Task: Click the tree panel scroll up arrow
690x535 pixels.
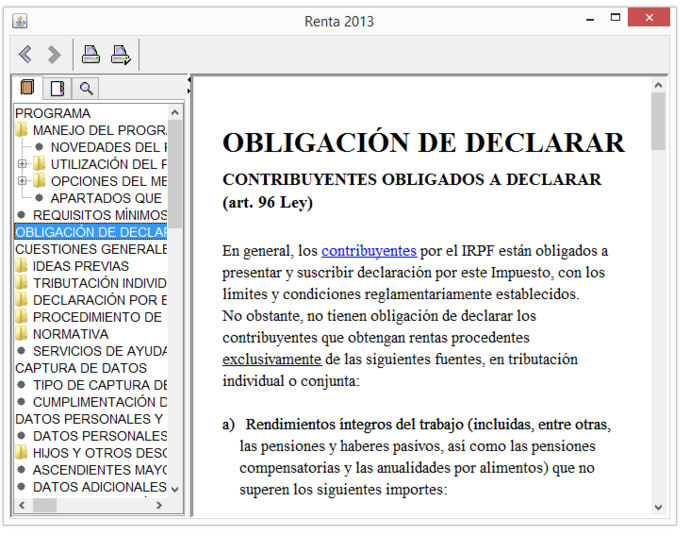Action: pyautogui.click(x=175, y=113)
